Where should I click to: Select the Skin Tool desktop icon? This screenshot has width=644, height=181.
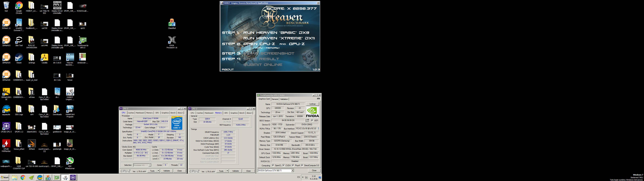point(19,41)
